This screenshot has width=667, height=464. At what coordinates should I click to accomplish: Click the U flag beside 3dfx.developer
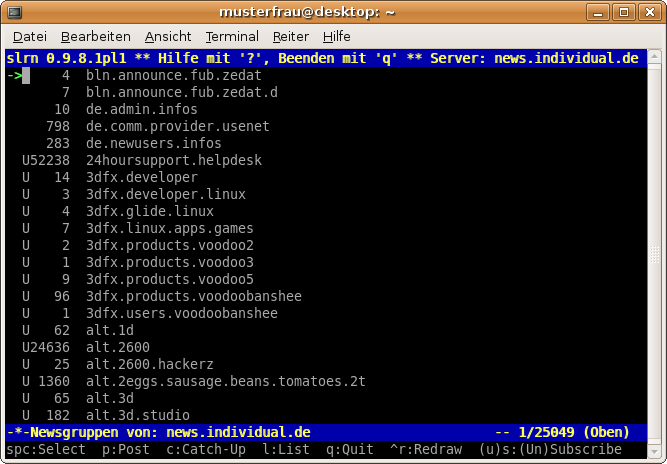point(25,177)
